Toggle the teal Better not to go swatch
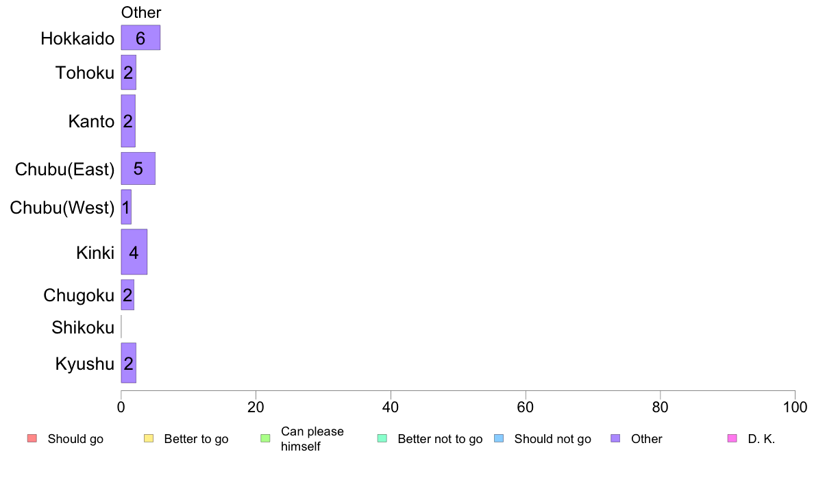This screenshot has width=814, height=504. (382, 438)
